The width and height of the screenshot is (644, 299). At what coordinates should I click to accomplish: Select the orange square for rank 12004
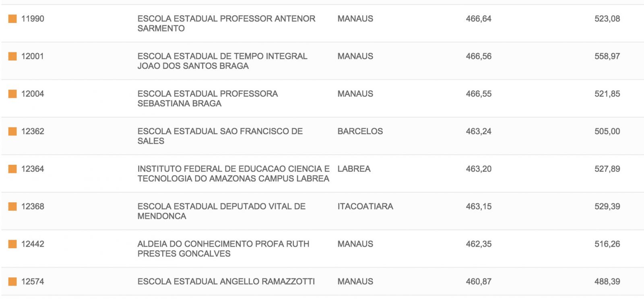coord(12,93)
